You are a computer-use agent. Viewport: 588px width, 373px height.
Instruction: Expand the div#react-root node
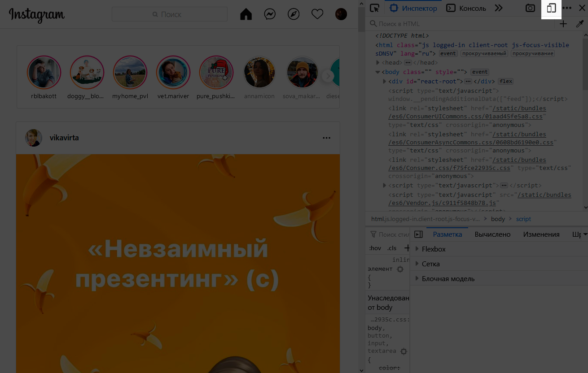[x=385, y=82]
